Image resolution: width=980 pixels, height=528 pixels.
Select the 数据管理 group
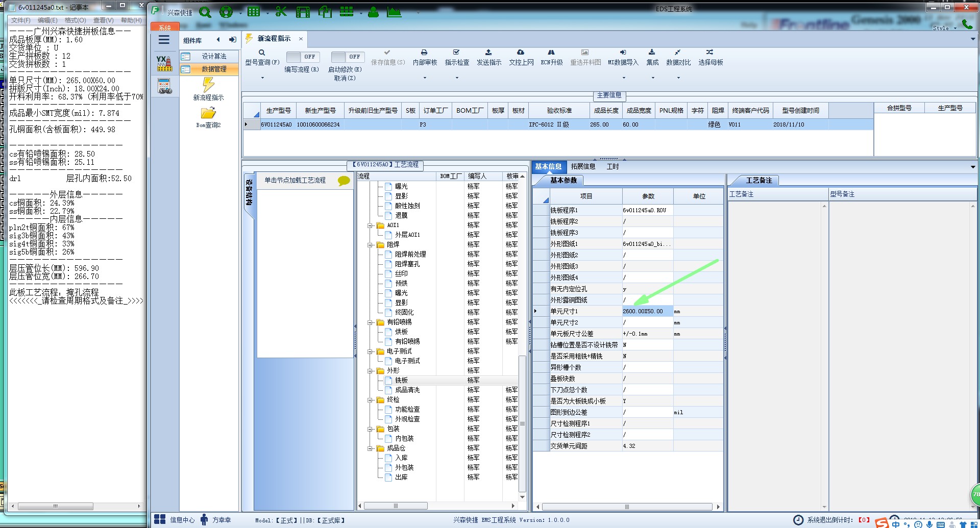tap(209, 69)
